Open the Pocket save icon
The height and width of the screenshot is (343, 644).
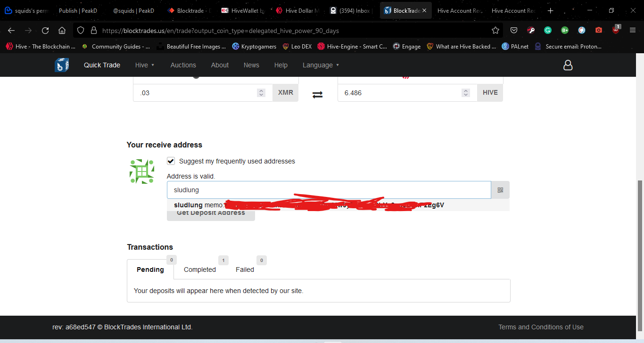point(514,31)
